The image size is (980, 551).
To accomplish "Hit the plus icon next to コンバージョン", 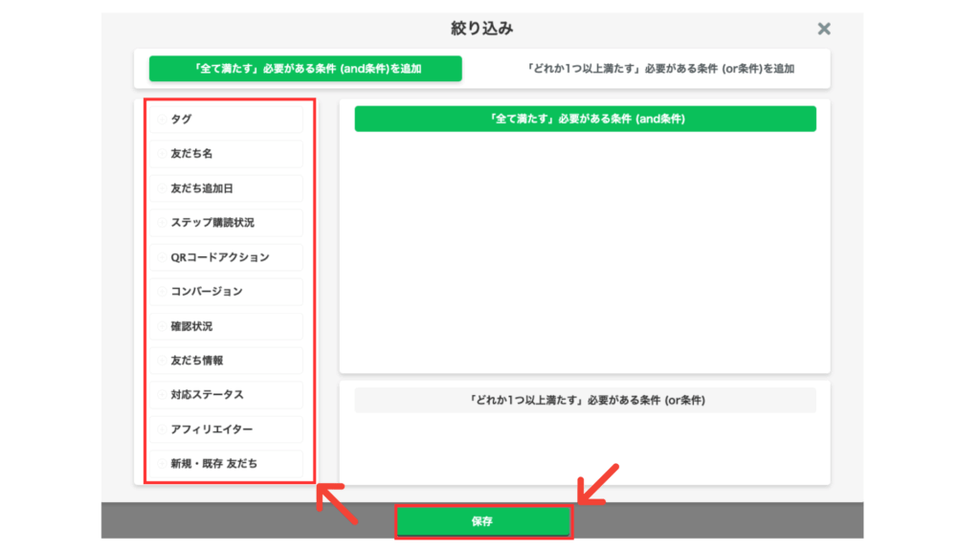I will [163, 292].
